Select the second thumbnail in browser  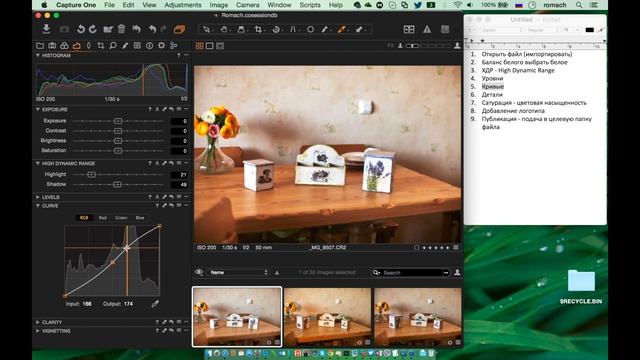coord(327,317)
